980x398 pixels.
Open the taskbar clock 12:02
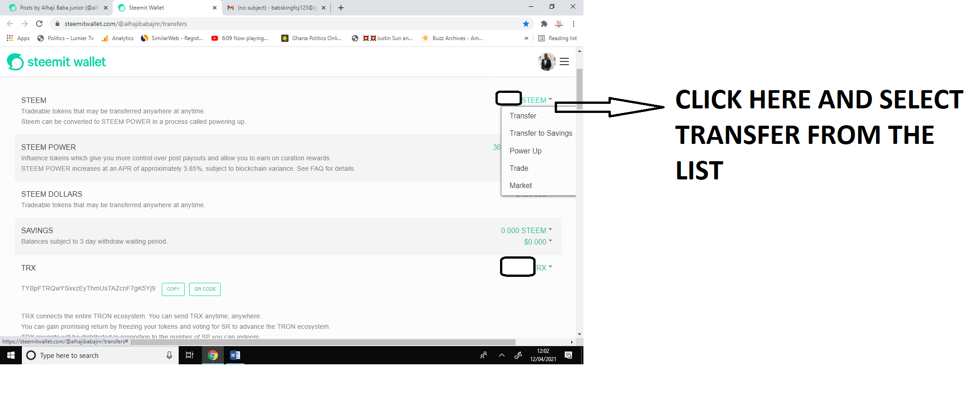tap(543, 355)
